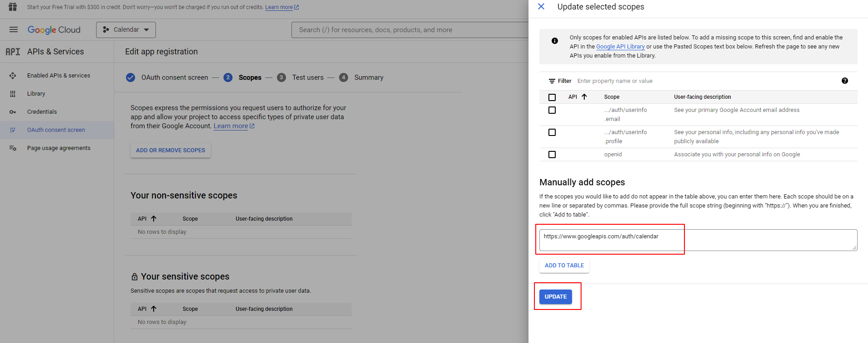Open the Calendar project selector dropdown
The width and height of the screenshot is (868, 343).
tap(126, 30)
